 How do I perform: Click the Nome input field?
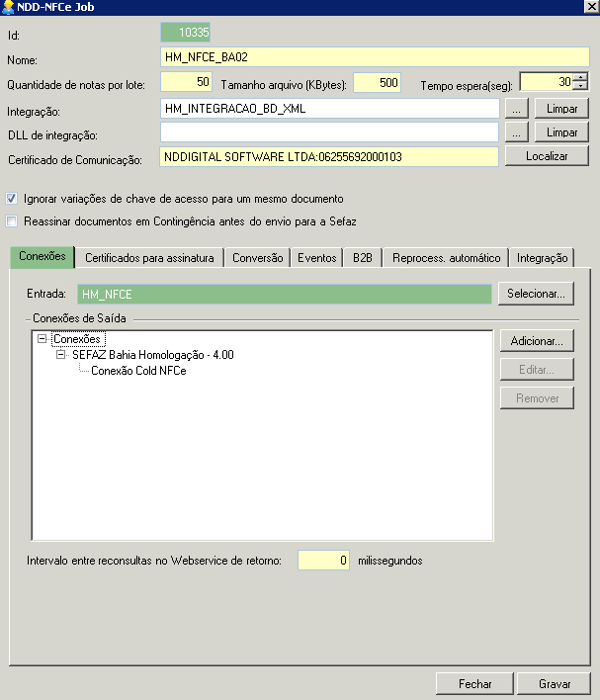[x=374, y=57]
